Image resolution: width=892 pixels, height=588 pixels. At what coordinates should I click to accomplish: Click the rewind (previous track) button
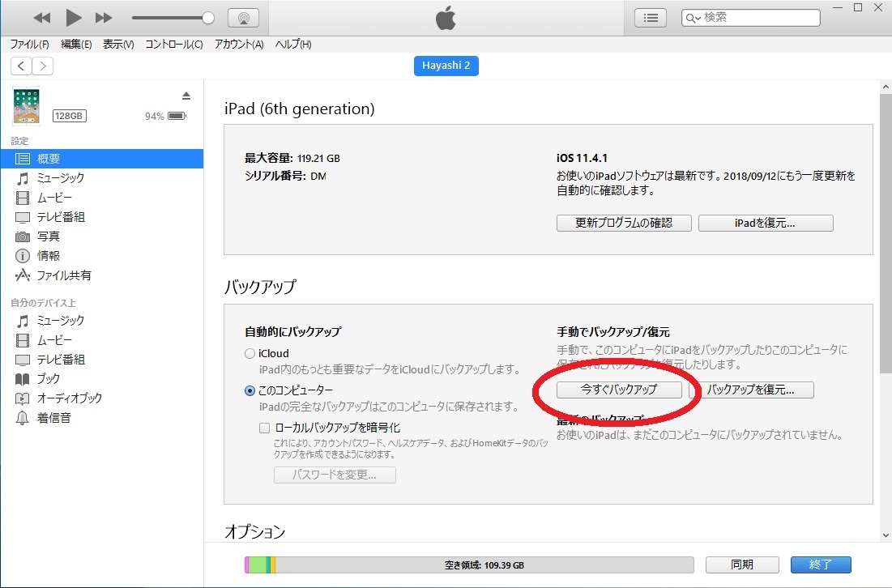42,18
